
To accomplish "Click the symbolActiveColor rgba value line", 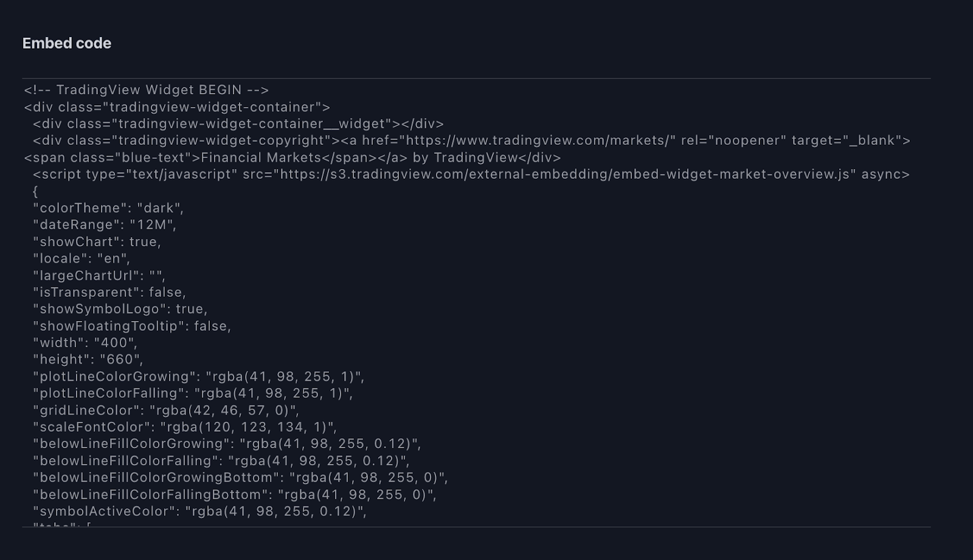I will [200, 511].
